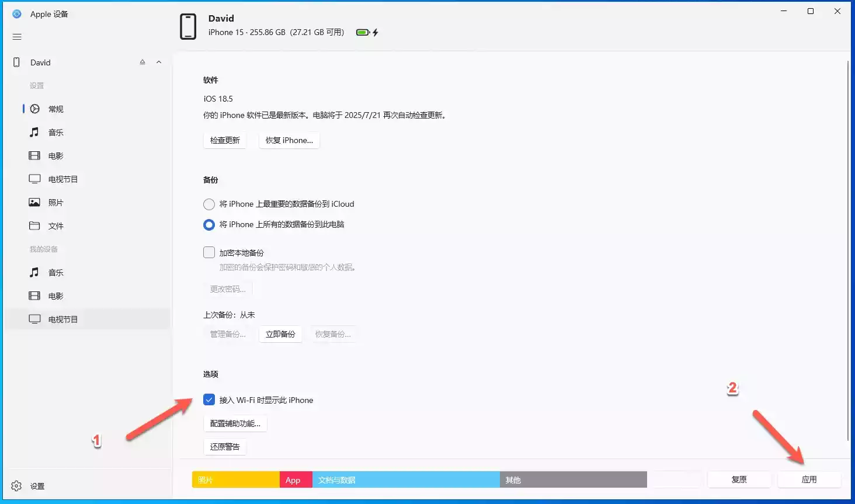Click the 立即备份 button
The width and height of the screenshot is (855, 504).
(280, 334)
